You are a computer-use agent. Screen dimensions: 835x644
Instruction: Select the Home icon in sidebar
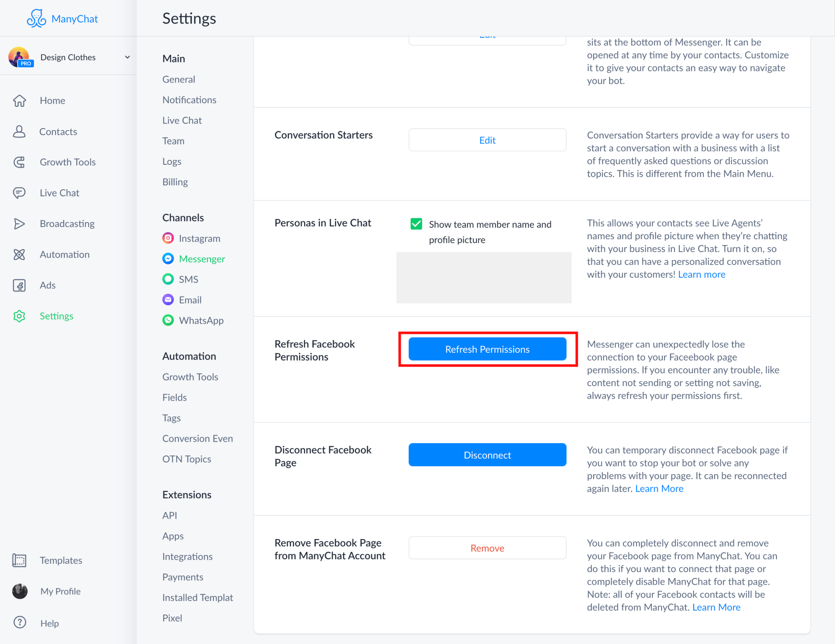[19, 101]
